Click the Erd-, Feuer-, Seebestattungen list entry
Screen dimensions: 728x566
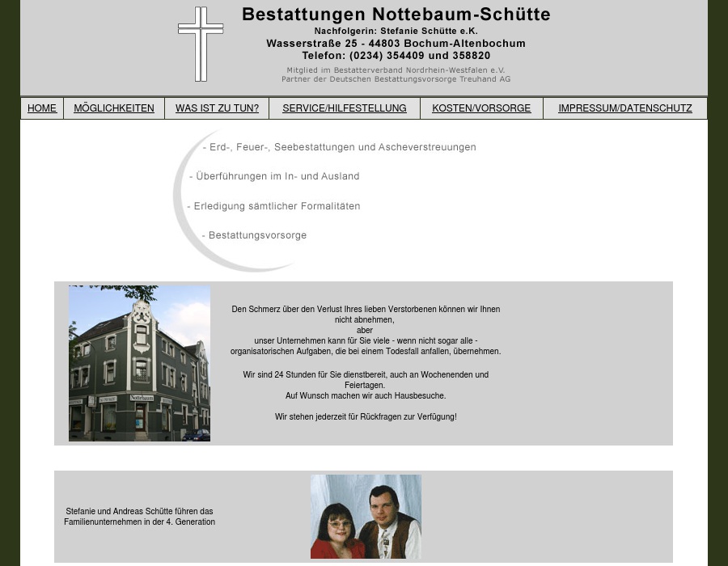point(339,146)
